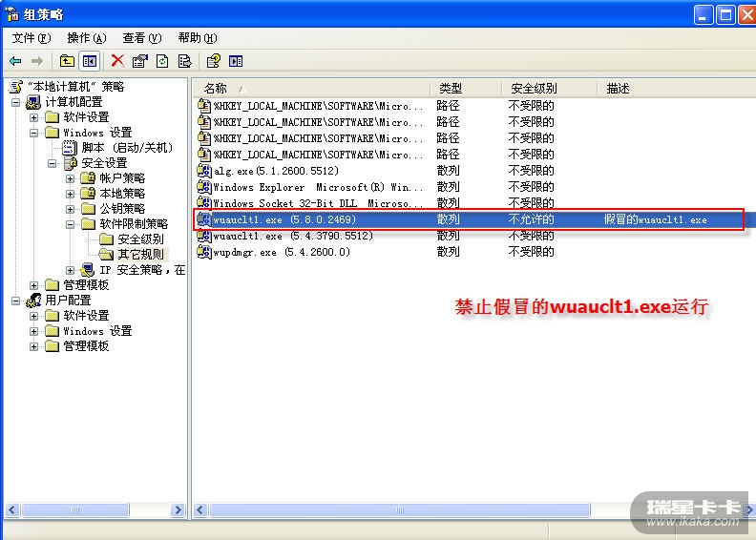Go up one level with the folder icon
Viewport: 756px width, 540px height.
coord(67,61)
